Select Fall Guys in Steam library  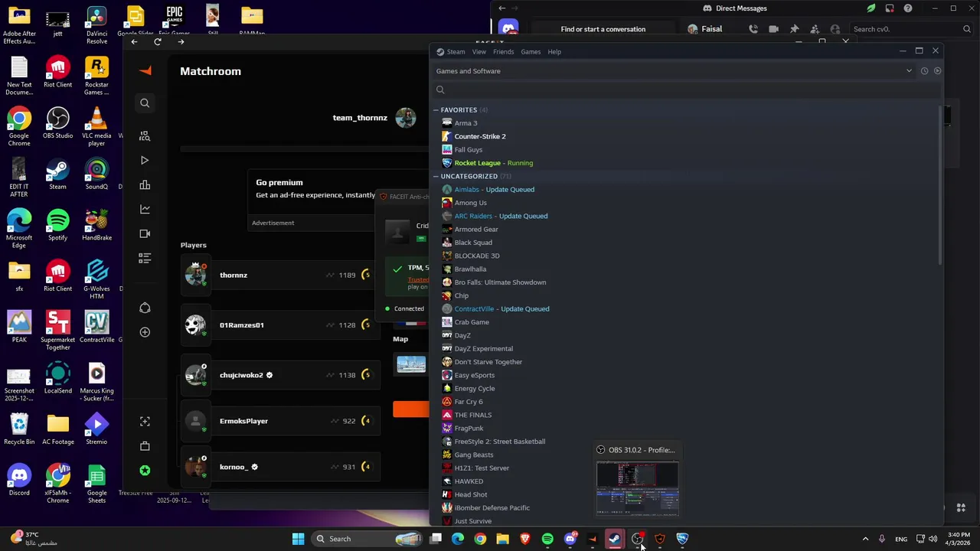tap(468, 150)
